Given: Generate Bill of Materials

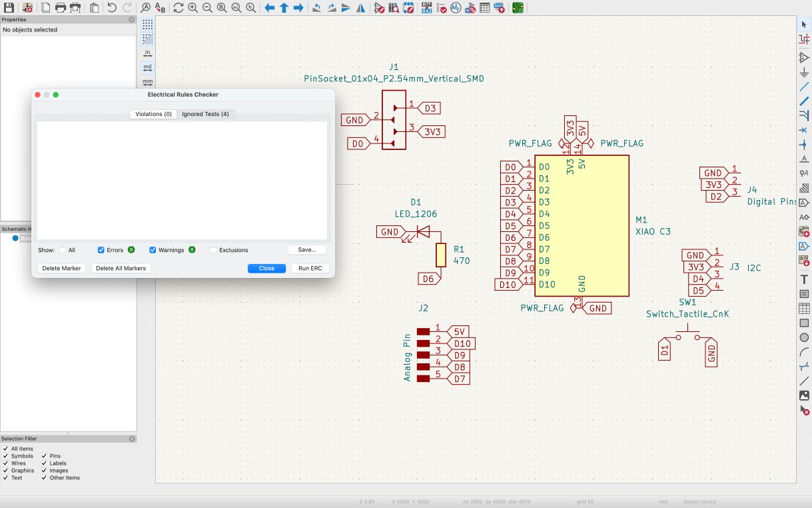Looking at the screenshot, I should (500, 8).
